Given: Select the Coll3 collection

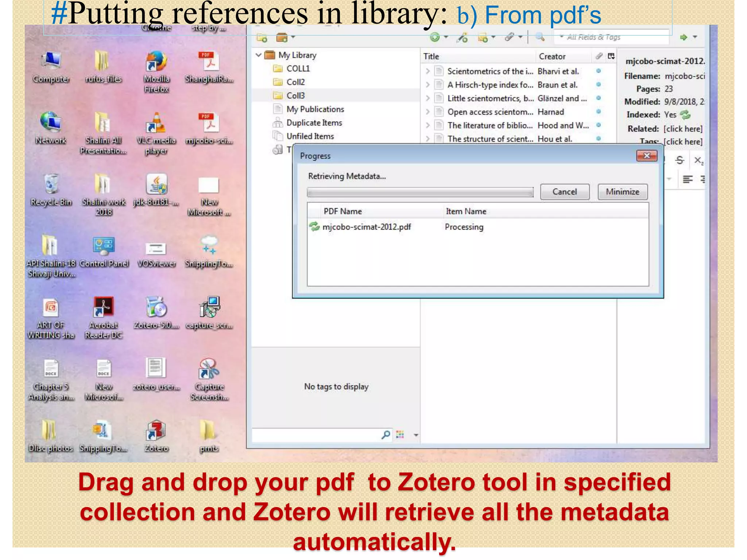Looking at the screenshot, I should tap(295, 96).
